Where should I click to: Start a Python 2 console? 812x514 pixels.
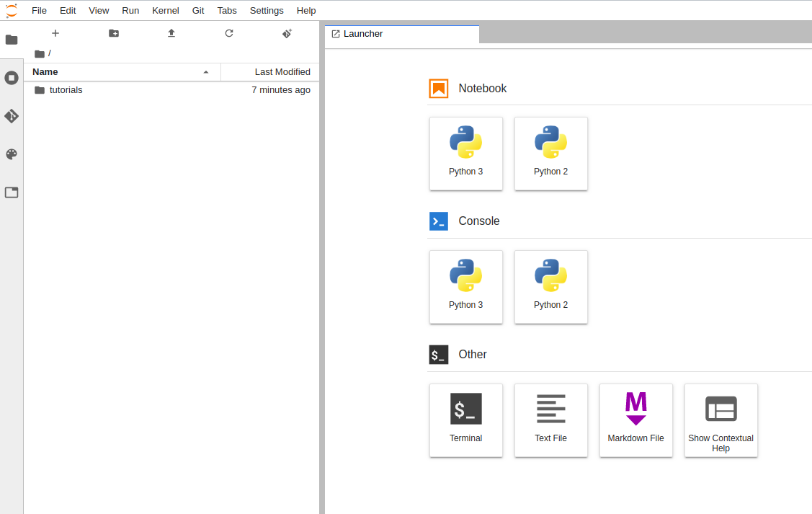tap(550, 287)
